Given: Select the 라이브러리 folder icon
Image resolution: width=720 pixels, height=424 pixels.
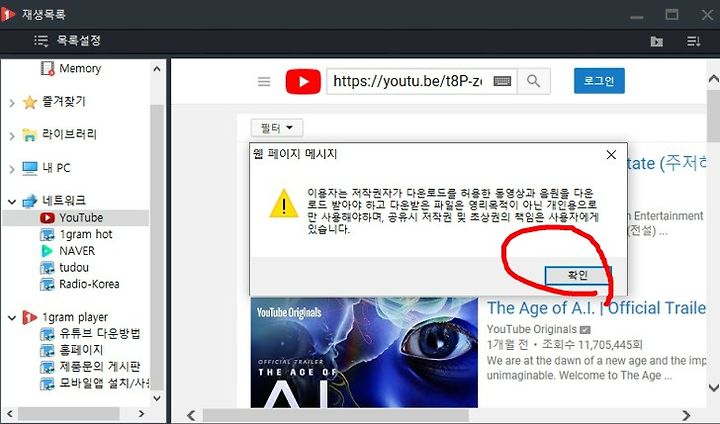Looking at the screenshot, I should tap(30, 135).
